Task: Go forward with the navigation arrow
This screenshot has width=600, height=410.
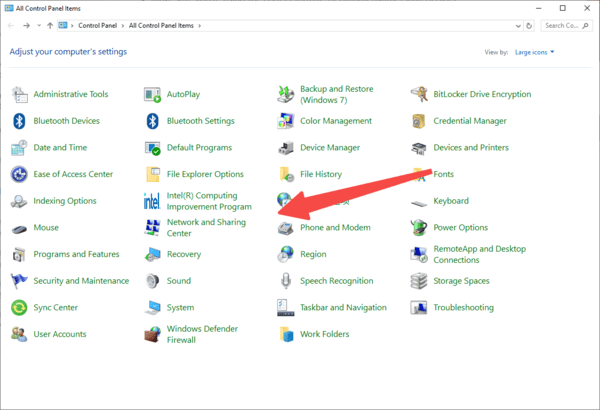Action: (26, 26)
